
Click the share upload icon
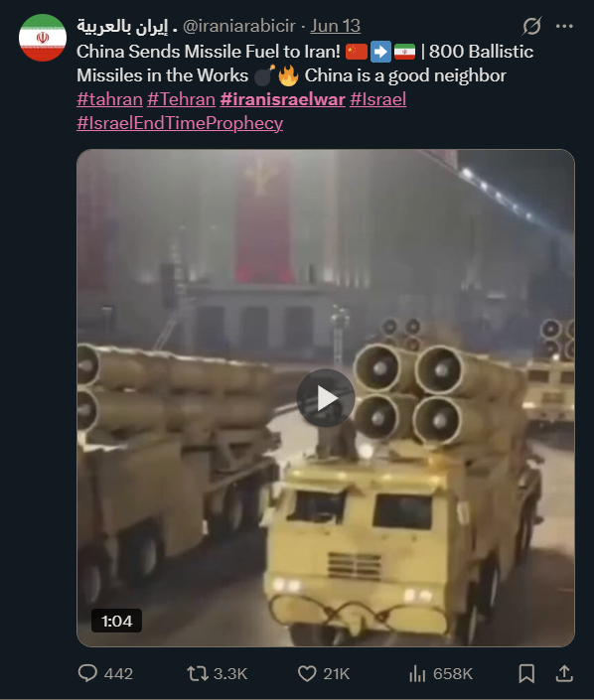564,673
